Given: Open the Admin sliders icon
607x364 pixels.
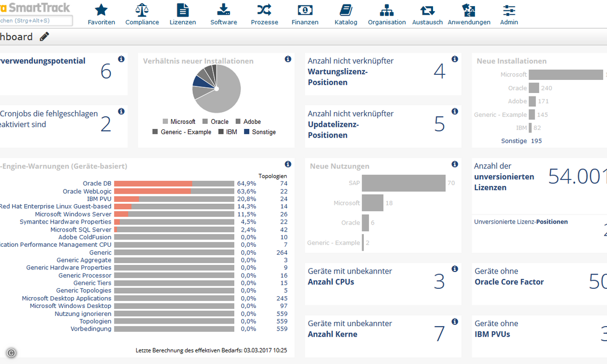Looking at the screenshot, I should [x=509, y=10].
